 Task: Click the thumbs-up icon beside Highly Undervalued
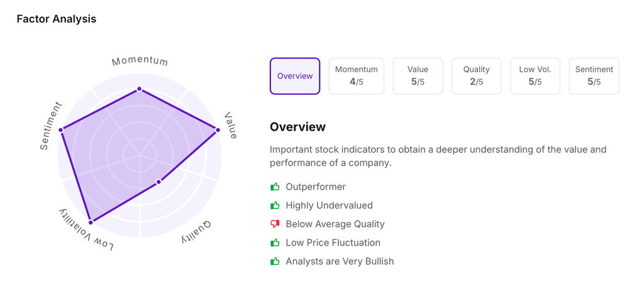pos(275,205)
